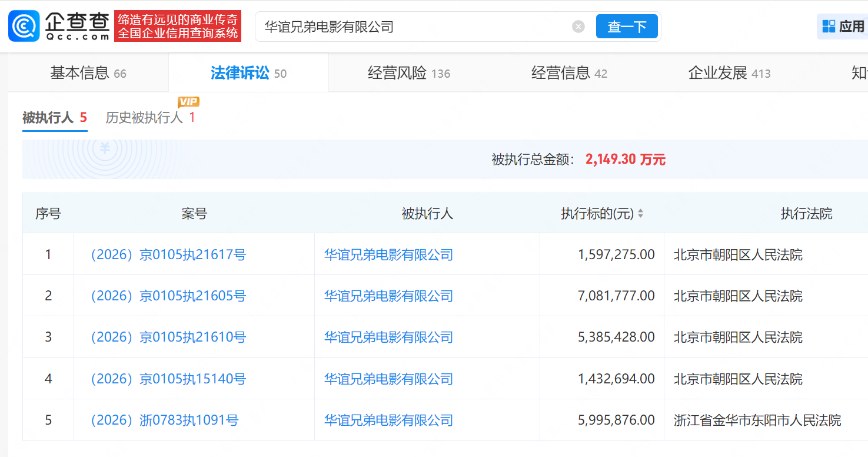The height and width of the screenshot is (457, 868).
Task: Click the amount 5,385,428.00
Action: pos(616,337)
